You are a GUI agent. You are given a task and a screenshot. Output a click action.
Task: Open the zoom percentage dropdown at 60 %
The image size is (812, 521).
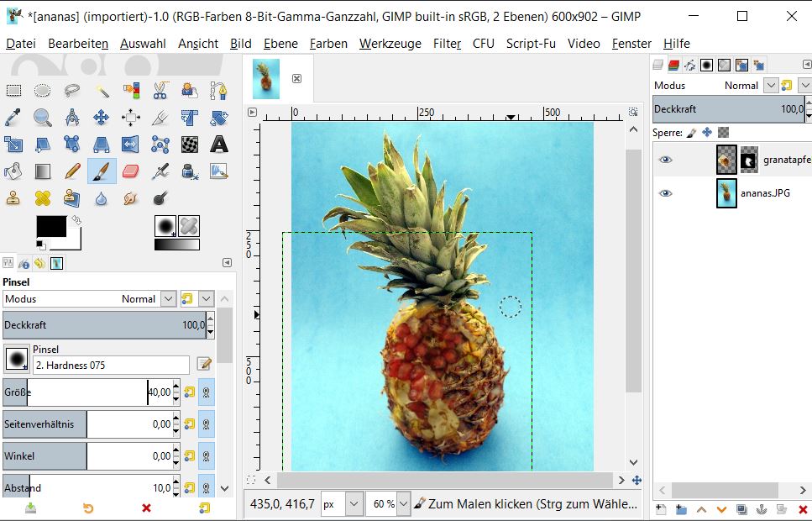[x=404, y=504]
